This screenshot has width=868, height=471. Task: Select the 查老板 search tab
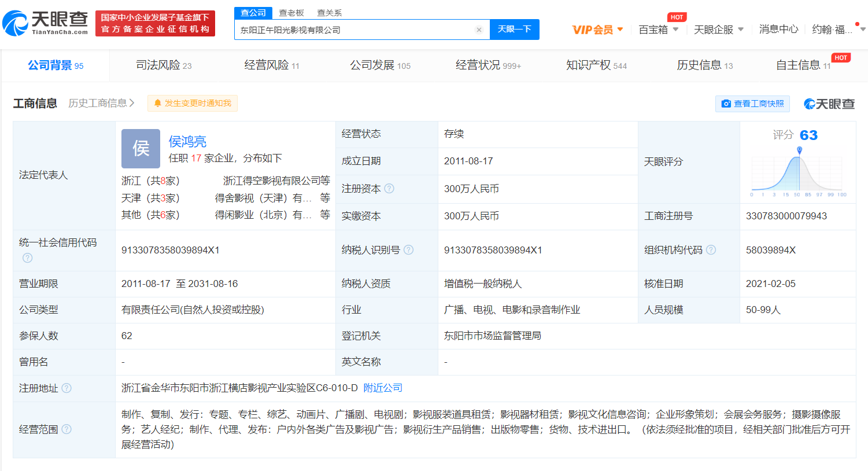click(x=291, y=13)
